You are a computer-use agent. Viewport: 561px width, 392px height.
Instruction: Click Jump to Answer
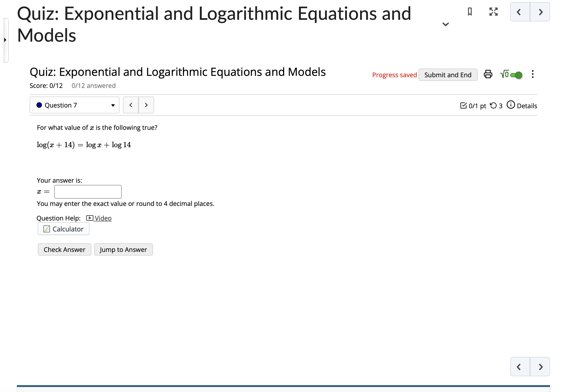tap(124, 249)
